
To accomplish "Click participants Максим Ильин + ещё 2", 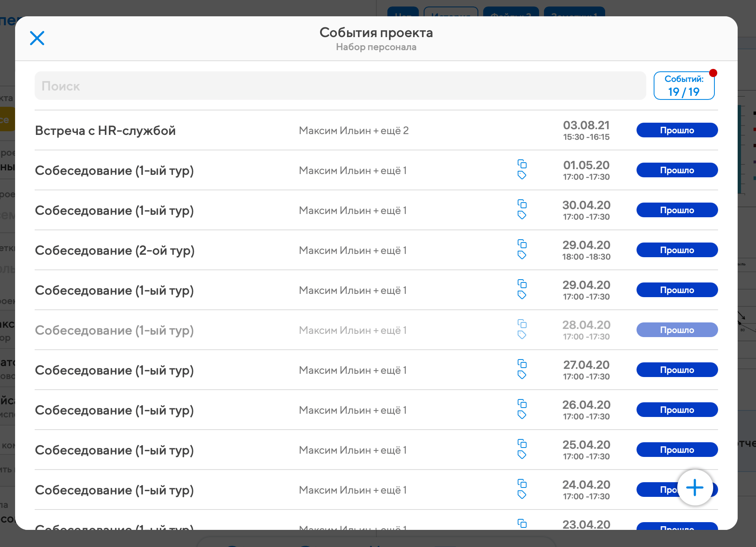I will coord(354,131).
